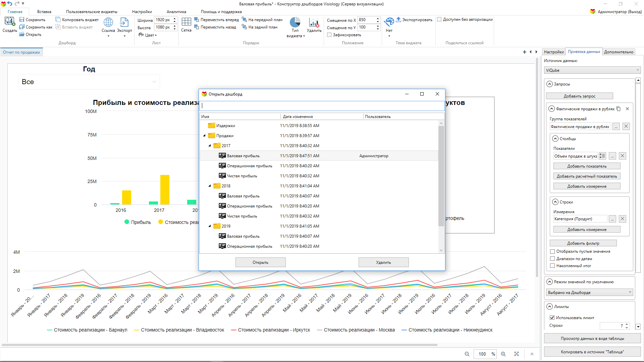Open the Тип виджета pie chart icon

[x=295, y=22]
